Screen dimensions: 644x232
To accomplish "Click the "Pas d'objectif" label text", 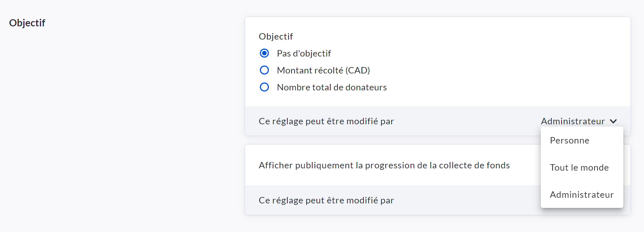I will pyautogui.click(x=304, y=53).
